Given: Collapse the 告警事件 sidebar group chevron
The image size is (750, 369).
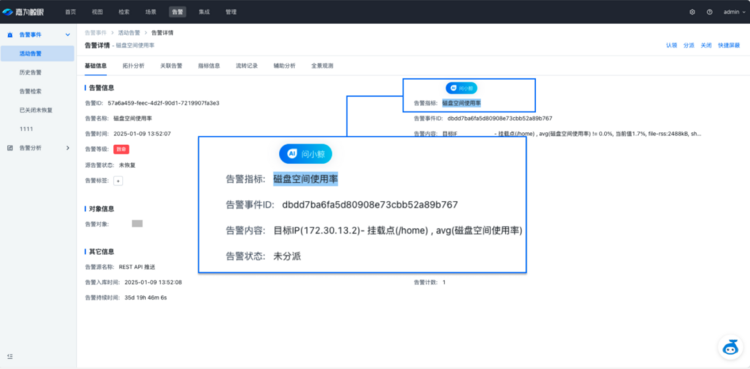Looking at the screenshot, I should [x=67, y=35].
